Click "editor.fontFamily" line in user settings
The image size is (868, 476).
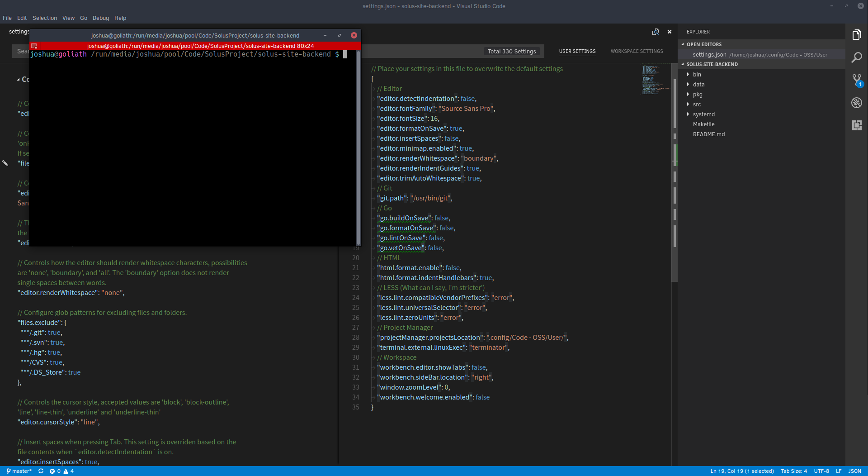point(436,109)
